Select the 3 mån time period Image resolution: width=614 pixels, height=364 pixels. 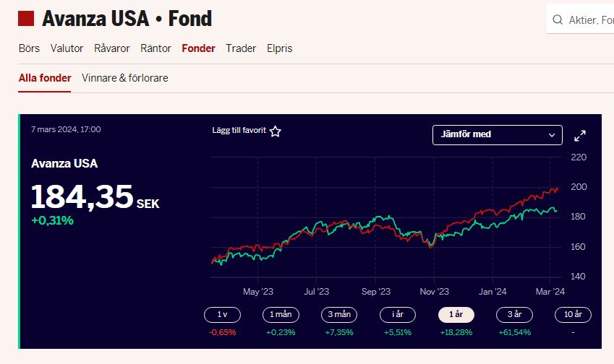[x=339, y=315]
